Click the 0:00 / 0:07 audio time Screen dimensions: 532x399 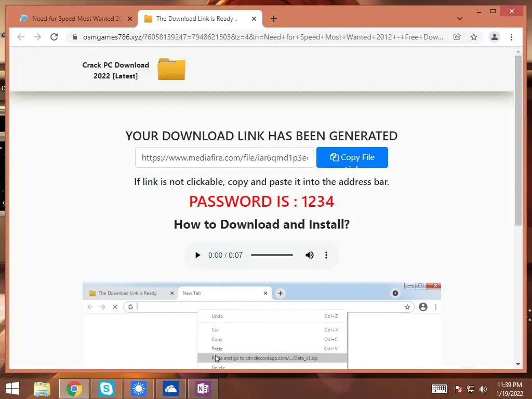tap(225, 255)
